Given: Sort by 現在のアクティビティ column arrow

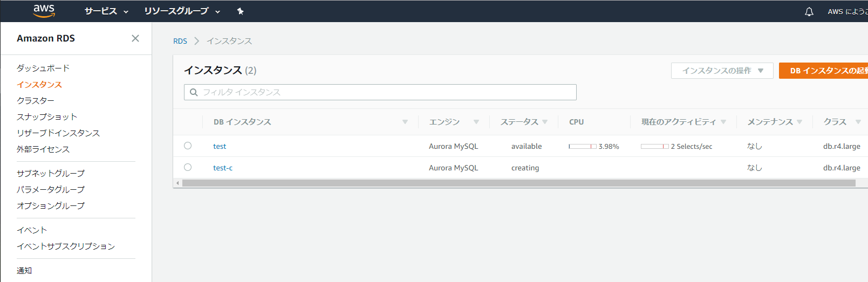Looking at the screenshot, I should pos(723,122).
